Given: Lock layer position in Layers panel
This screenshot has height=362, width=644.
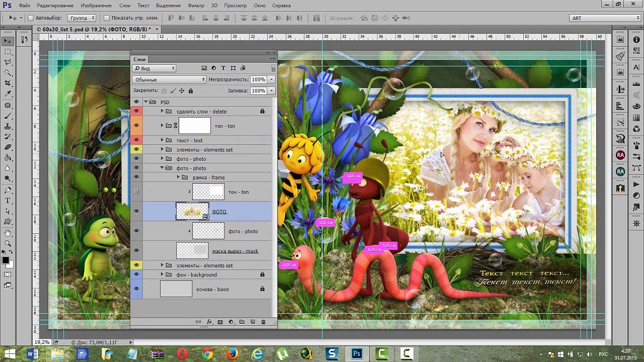Looking at the screenshot, I should coord(182,91).
